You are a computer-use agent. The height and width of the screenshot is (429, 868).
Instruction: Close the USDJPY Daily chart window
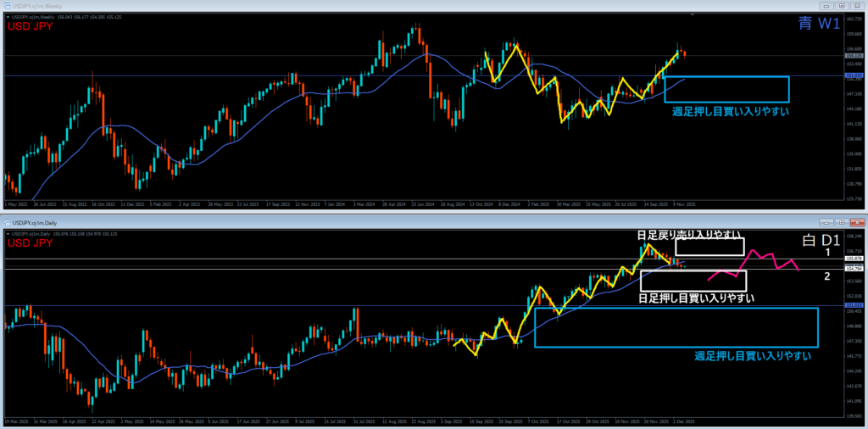[856, 222]
